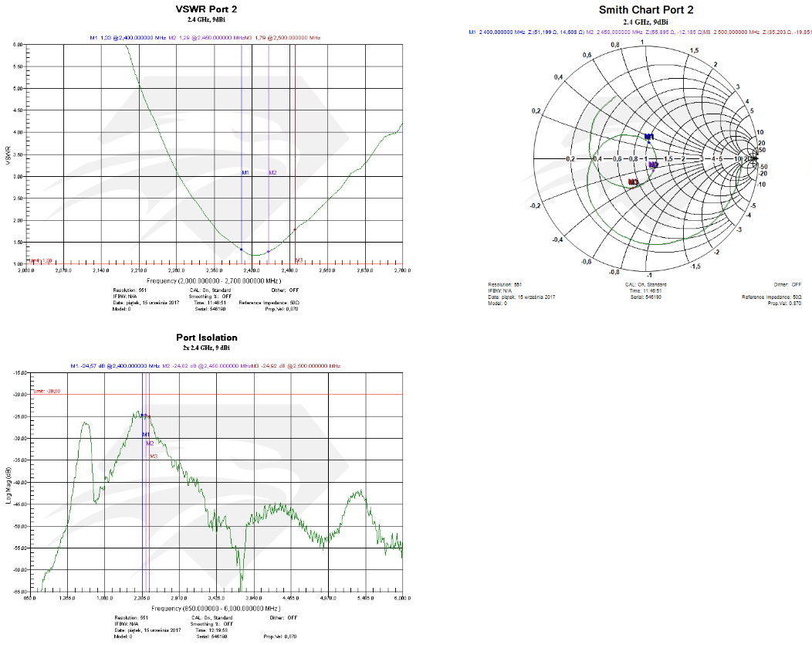812x645 pixels.
Task: Click isolation readout 'M1 -24,57 dB'
Action: [115, 366]
